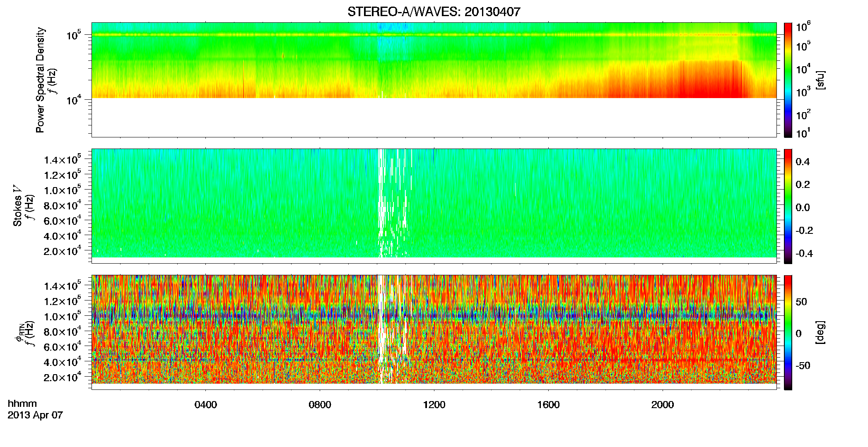Click the 0.0 Stokes colorbar tick label
Image resolution: width=868 pixels, height=447 pixels.
click(x=803, y=208)
